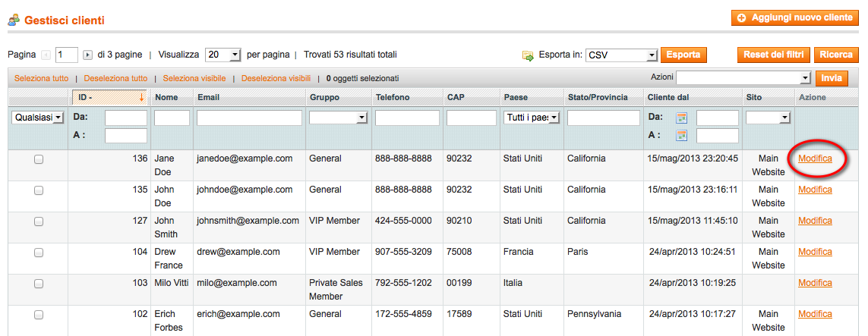The height and width of the screenshot is (336, 868).
Task: Open the per-page count dropdown
Action: 223,55
